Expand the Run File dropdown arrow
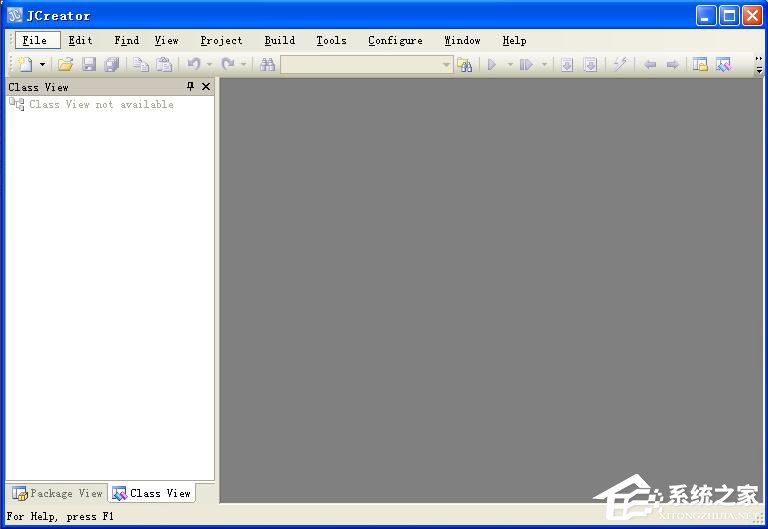Image resolution: width=768 pixels, height=529 pixels. 544,65
